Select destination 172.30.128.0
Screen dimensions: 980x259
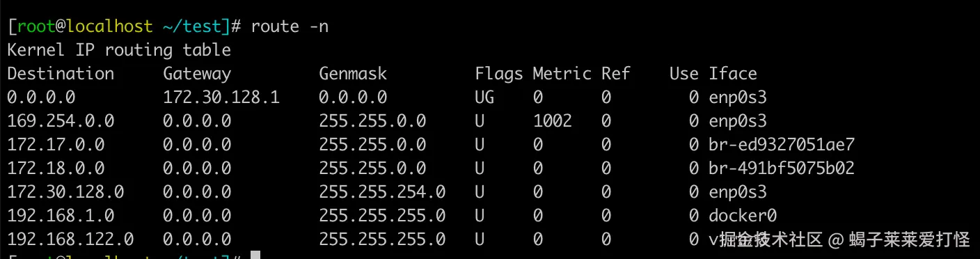click(x=65, y=191)
